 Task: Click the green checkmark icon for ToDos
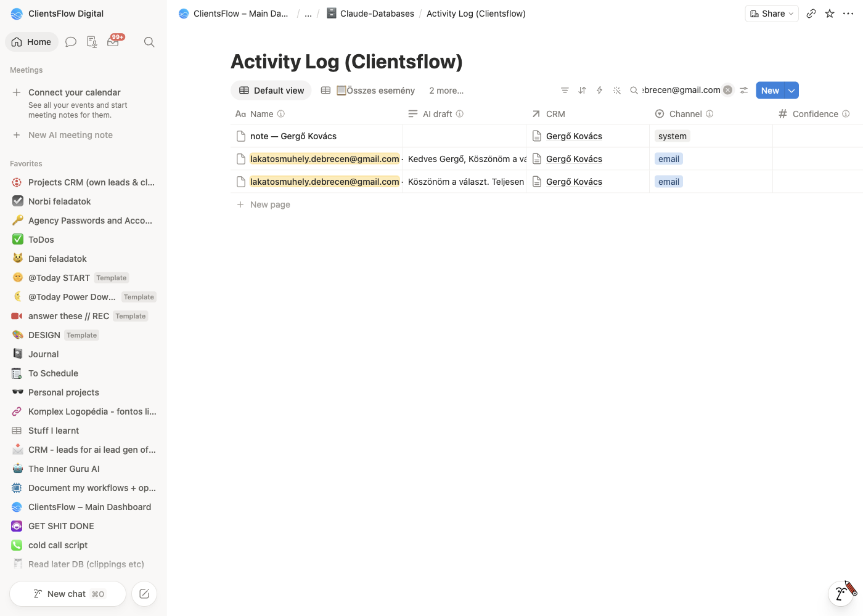(x=18, y=240)
